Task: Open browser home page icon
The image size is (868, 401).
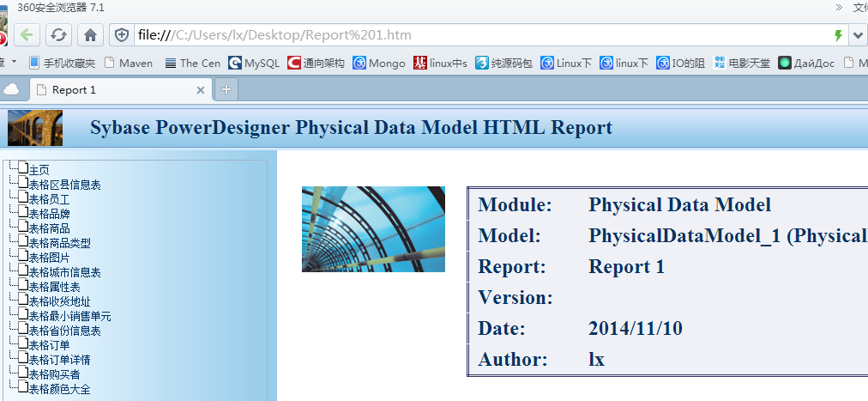Action: (x=90, y=35)
